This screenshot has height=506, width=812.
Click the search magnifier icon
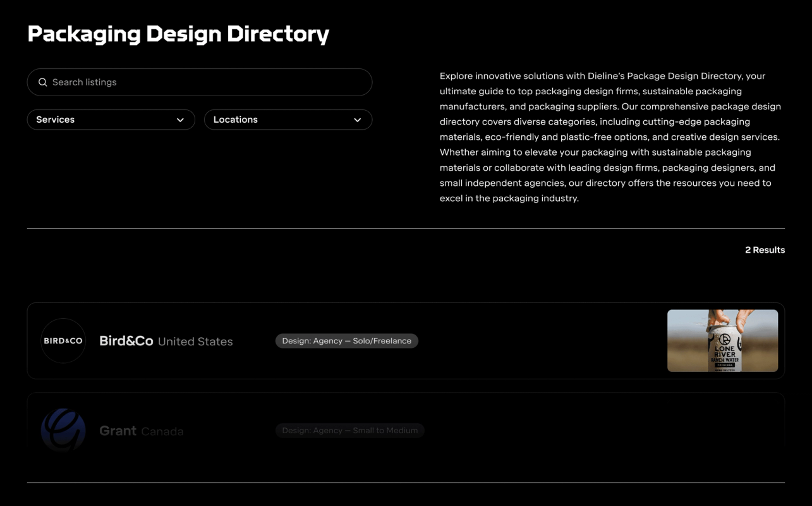pos(43,82)
